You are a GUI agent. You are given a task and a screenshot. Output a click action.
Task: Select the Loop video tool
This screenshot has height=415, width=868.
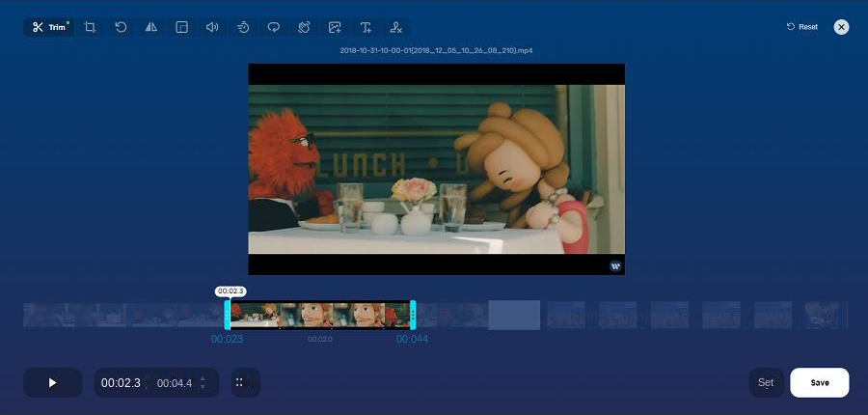coord(274,27)
